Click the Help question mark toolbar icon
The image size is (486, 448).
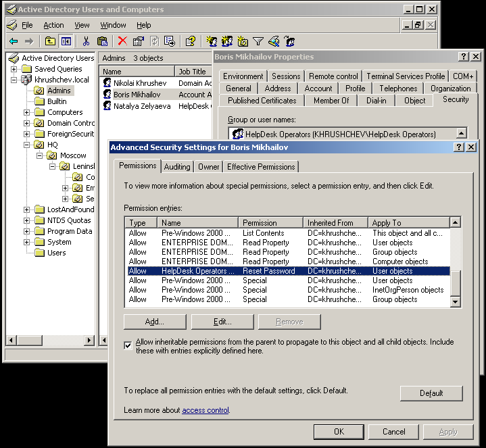[x=191, y=41]
